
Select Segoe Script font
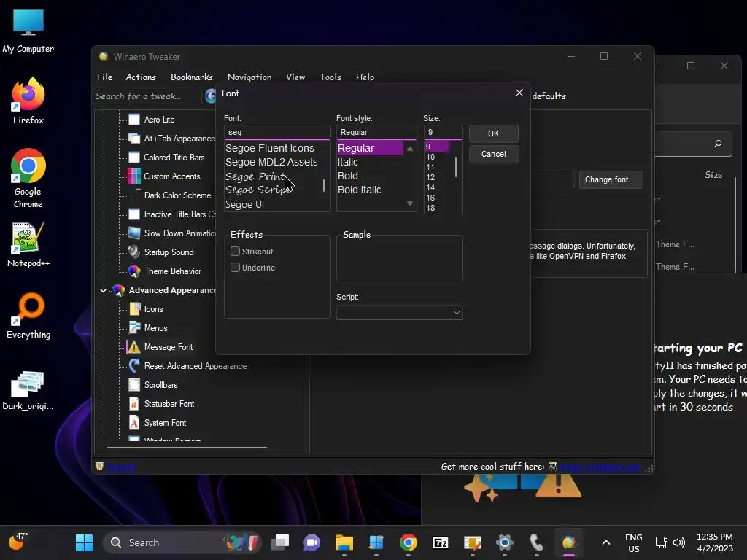(259, 190)
